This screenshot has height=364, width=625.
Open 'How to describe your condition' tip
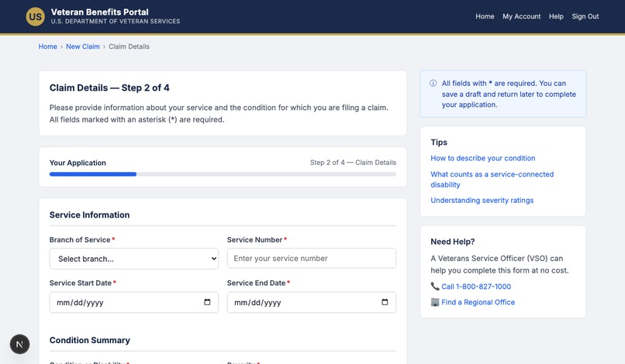coord(482,158)
